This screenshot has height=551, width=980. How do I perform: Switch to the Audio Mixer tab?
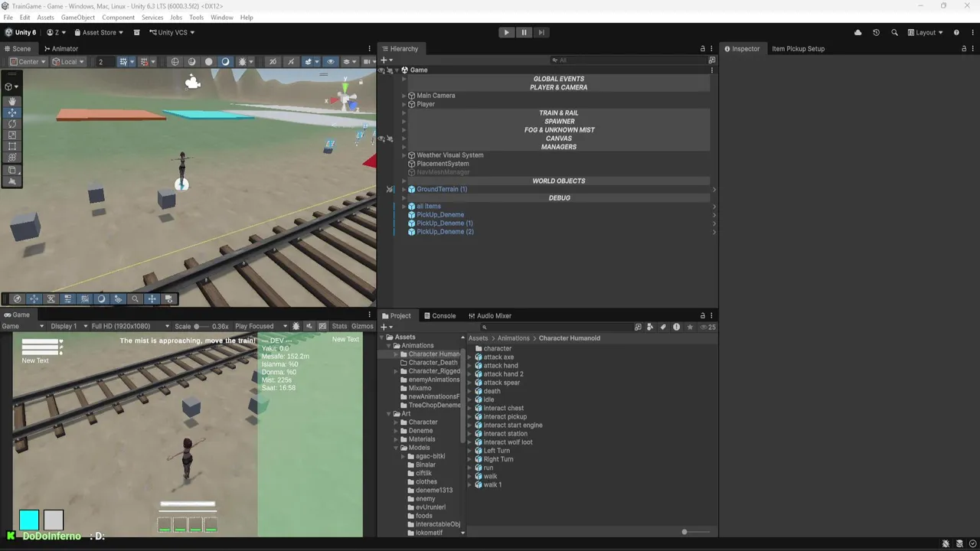[x=488, y=315]
